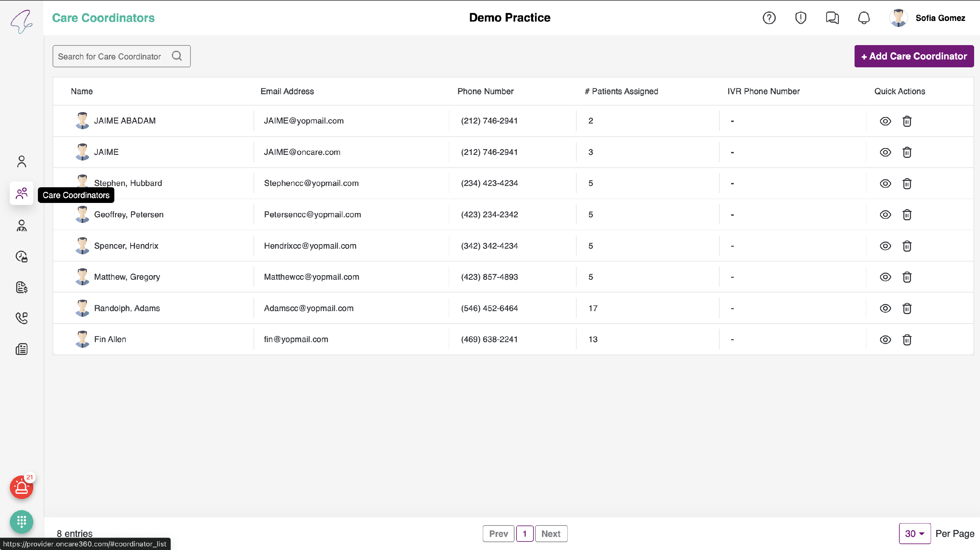Open the notifications bell icon

(864, 18)
